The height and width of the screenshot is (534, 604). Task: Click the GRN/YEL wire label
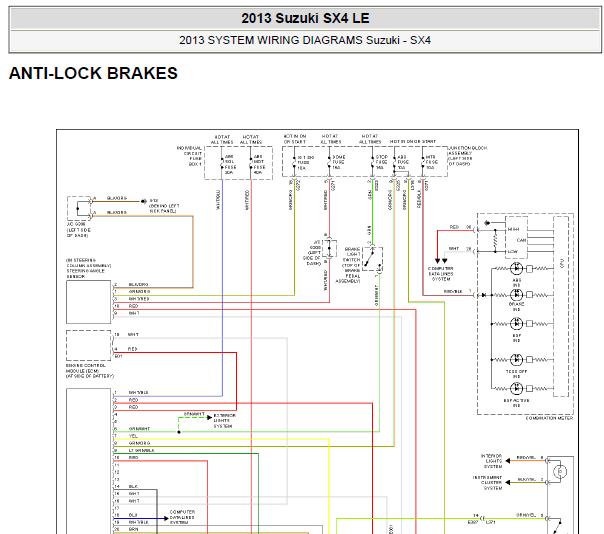(x=526, y=515)
